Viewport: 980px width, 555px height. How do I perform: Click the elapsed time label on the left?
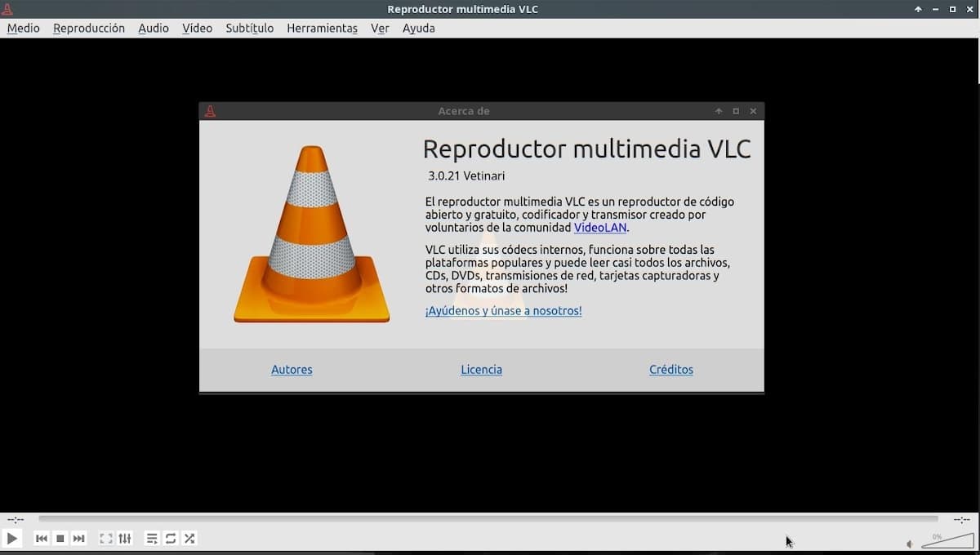(16, 519)
